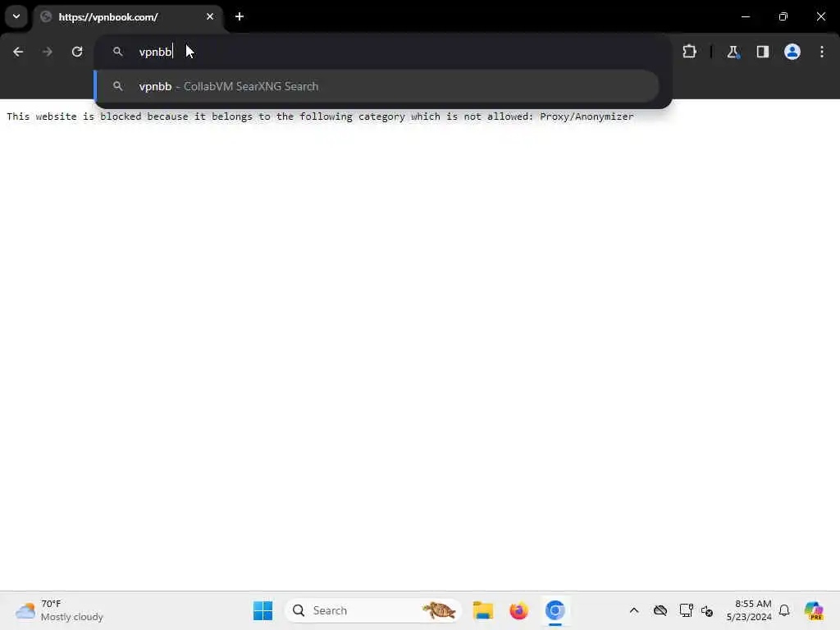Click the muted volume tray icon
This screenshot has width=840, height=630.
click(707, 610)
